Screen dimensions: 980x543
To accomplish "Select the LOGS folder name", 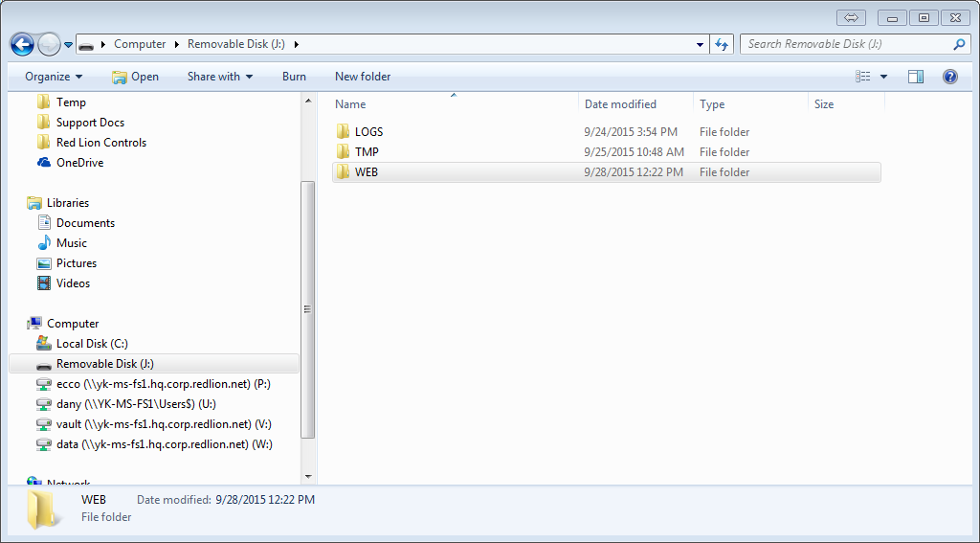I will pyautogui.click(x=368, y=131).
